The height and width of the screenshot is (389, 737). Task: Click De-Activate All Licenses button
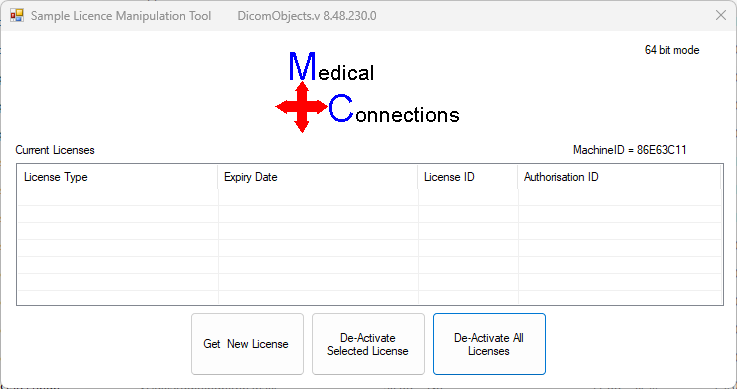pyautogui.click(x=489, y=344)
